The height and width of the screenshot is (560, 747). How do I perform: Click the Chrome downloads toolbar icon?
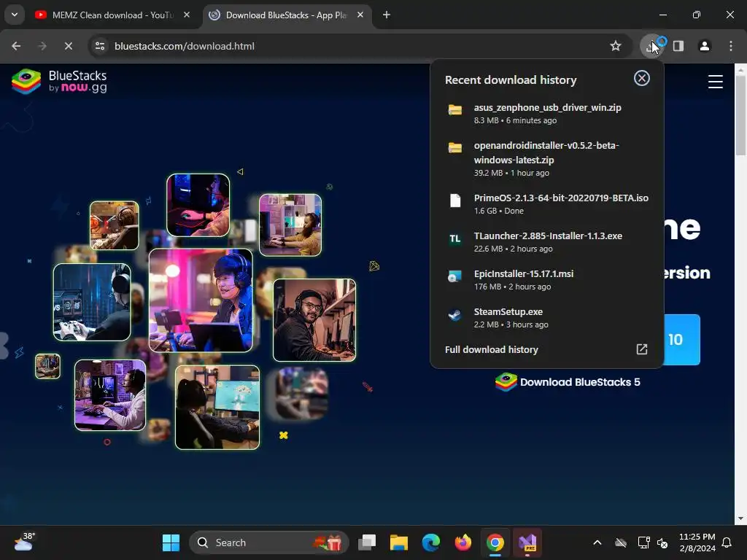click(x=652, y=46)
